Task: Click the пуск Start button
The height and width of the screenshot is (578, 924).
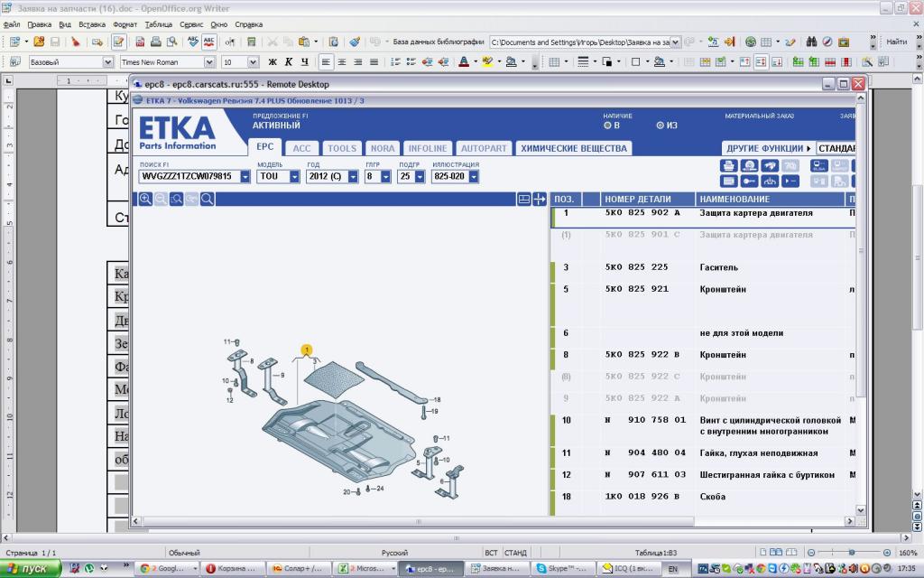Action: click(31, 569)
